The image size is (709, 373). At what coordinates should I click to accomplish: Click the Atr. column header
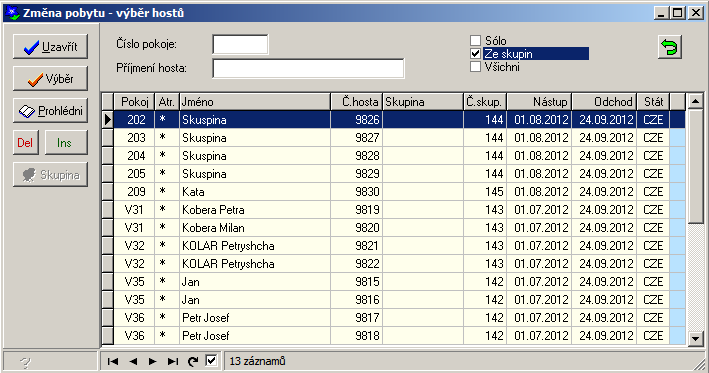(167, 102)
